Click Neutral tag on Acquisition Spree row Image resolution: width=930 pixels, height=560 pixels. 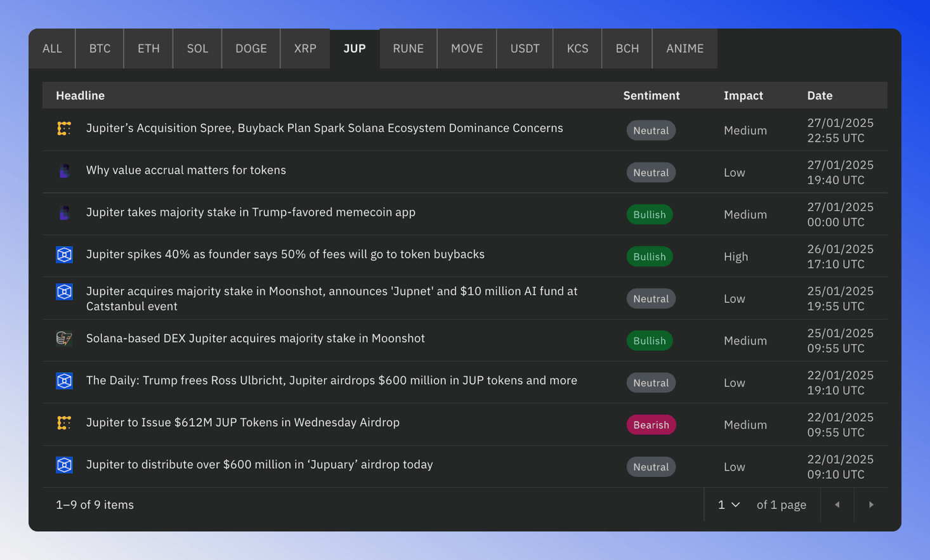pos(651,131)
